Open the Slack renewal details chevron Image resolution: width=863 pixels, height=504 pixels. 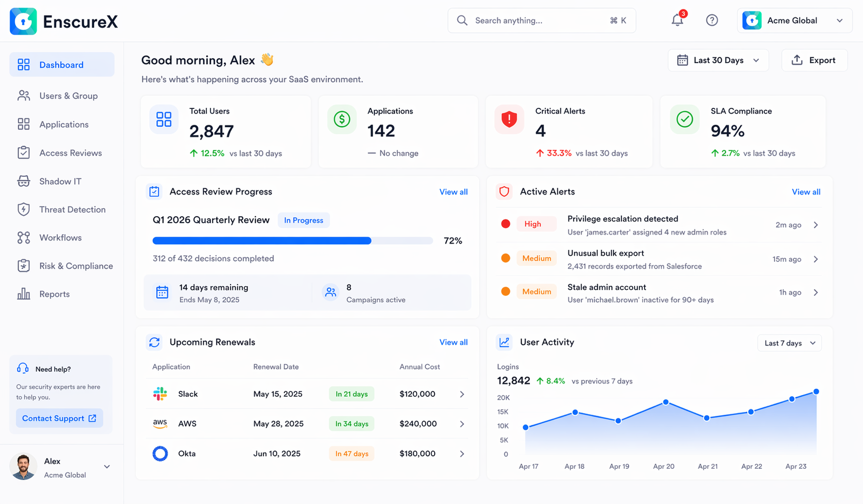[462, 394]
